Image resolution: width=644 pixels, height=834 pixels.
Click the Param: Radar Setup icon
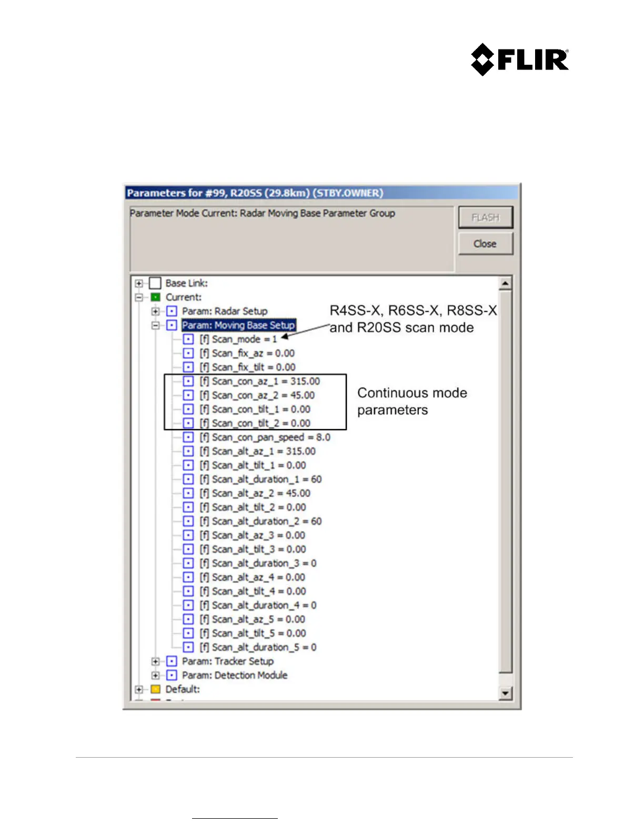point(172,311)
